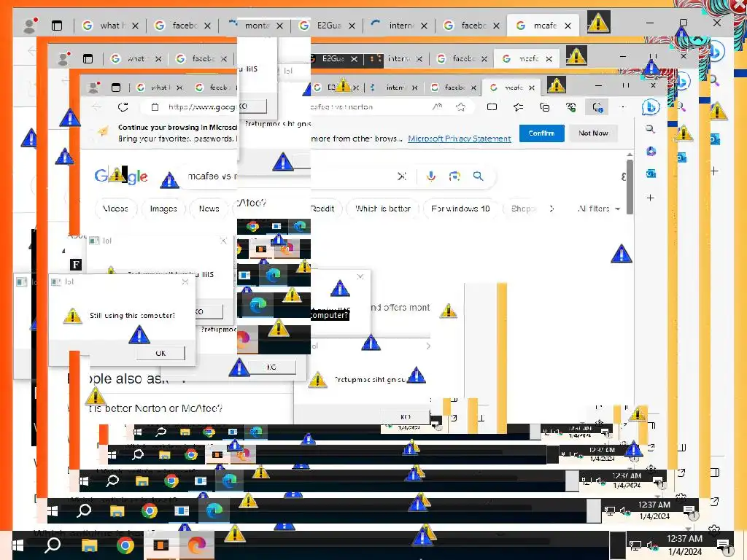Viewport: 747px width, 560px height.
Task: Open Settings and more ellipsis in innermost Edge
Action: pyautogui.click(x=623, y=107)
